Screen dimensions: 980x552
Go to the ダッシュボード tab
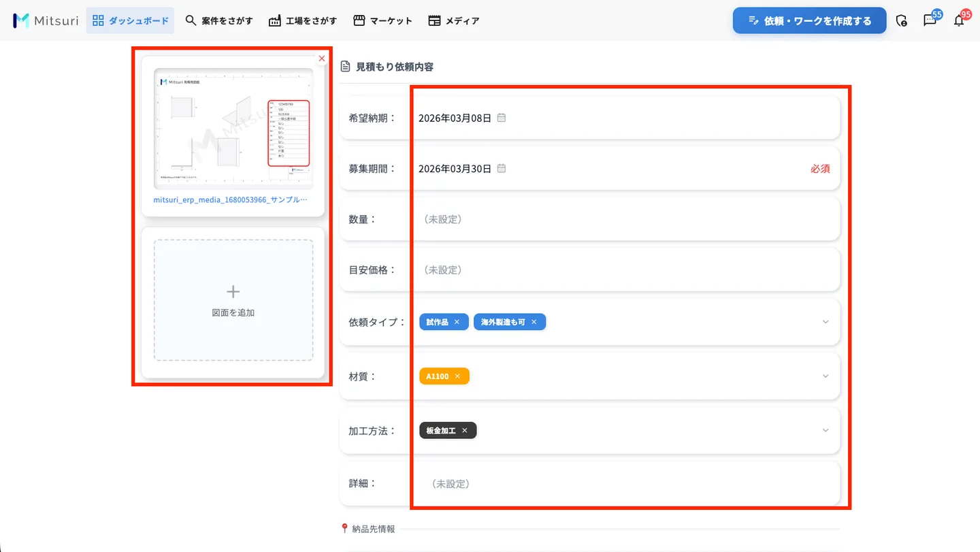click(130, 20)
